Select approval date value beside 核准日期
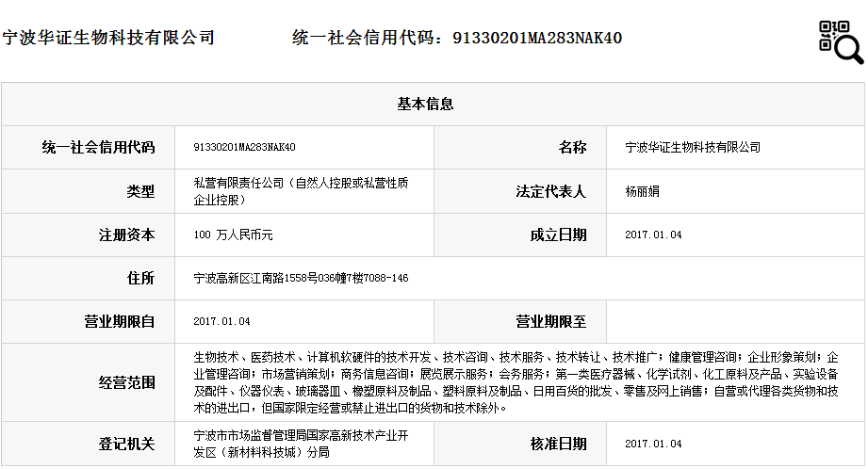 pyautogui.click(x=653, y=445)
